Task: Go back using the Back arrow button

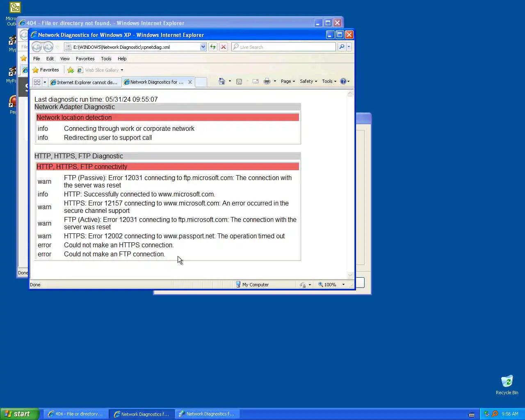Action: (37, 47)
